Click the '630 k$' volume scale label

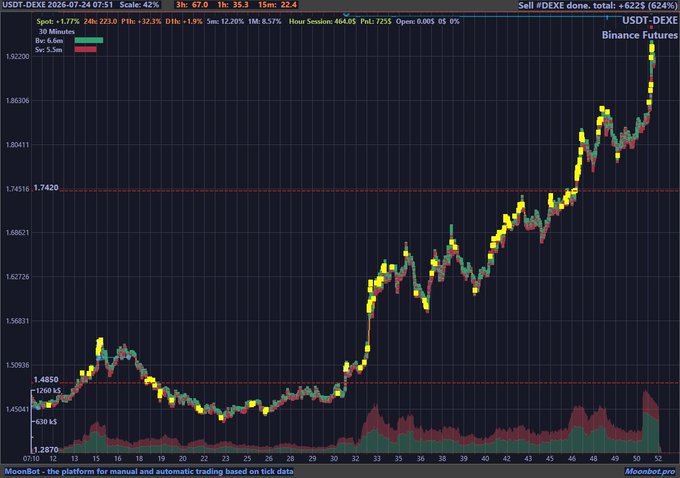pyautogui.click(x=46, y=422)
